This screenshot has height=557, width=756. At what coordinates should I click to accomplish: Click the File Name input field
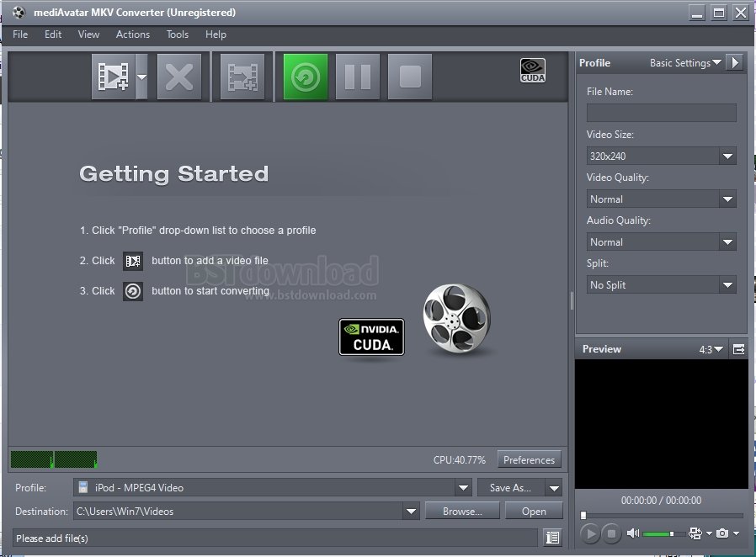(661, 113)
